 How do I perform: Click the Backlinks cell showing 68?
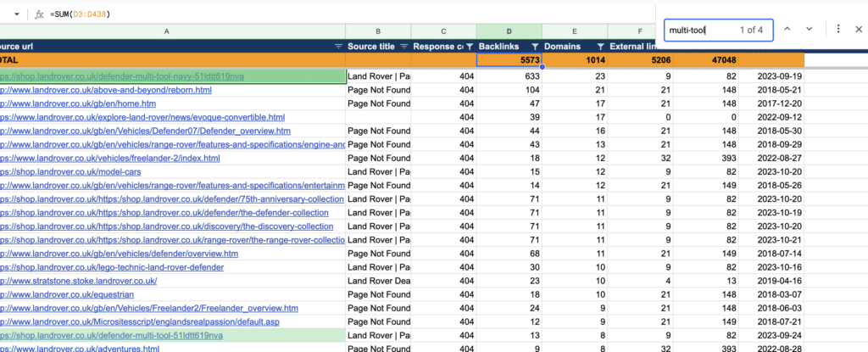click(509, 254)
